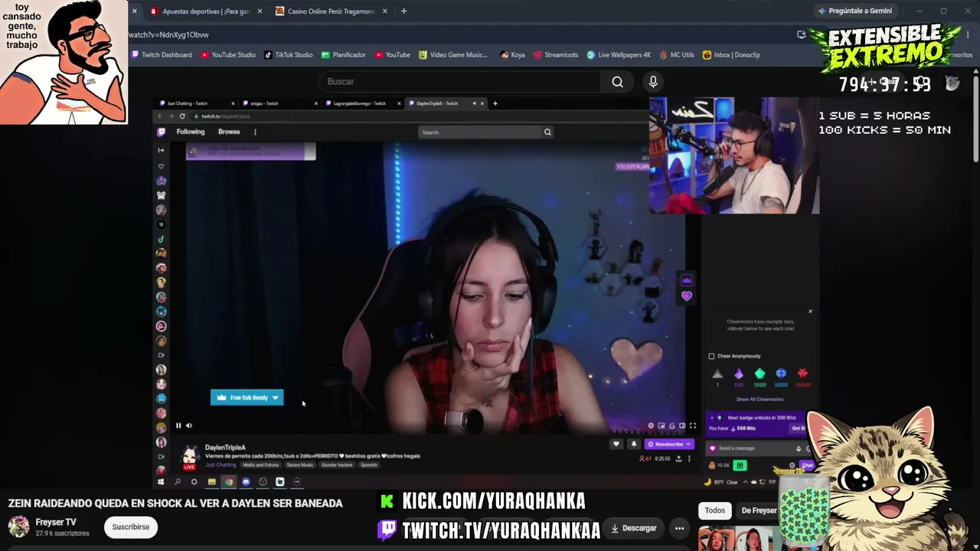Open the Twitch home logo in stream
Image resolution: width=980 pixels, height=551 pixels.
161,132
